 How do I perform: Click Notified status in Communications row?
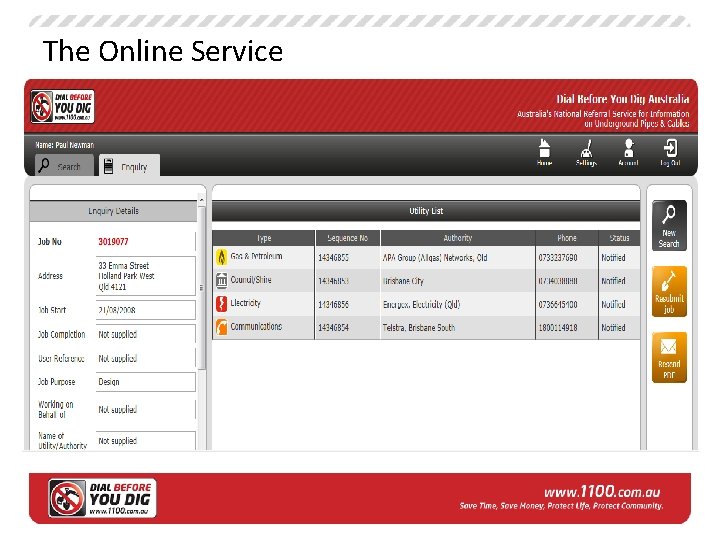coord(613,327)
